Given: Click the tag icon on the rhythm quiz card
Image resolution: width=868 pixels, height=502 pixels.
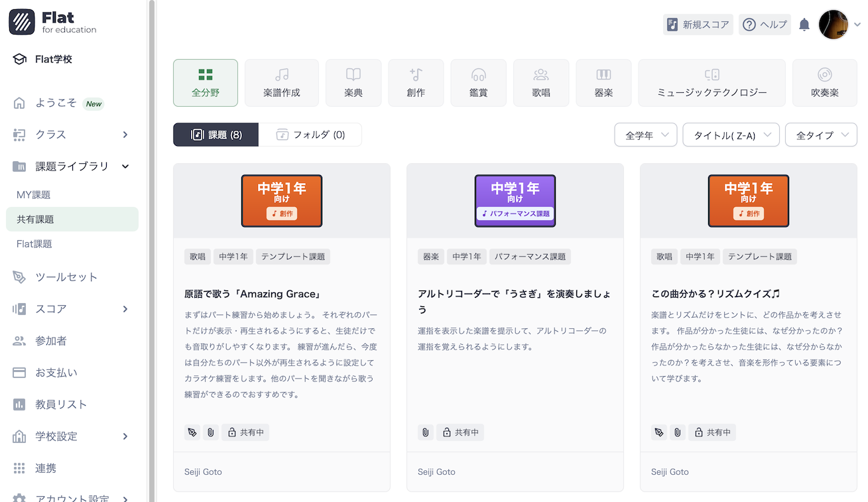Looking at the screenshot, I should [658, 432].
